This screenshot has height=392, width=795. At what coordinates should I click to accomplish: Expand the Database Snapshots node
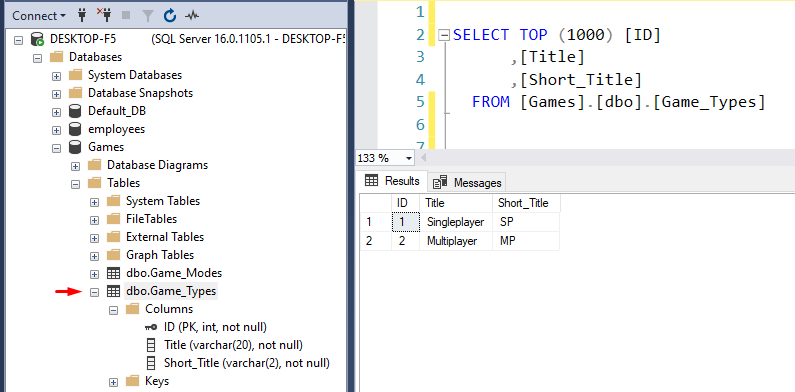pos(57,94)
